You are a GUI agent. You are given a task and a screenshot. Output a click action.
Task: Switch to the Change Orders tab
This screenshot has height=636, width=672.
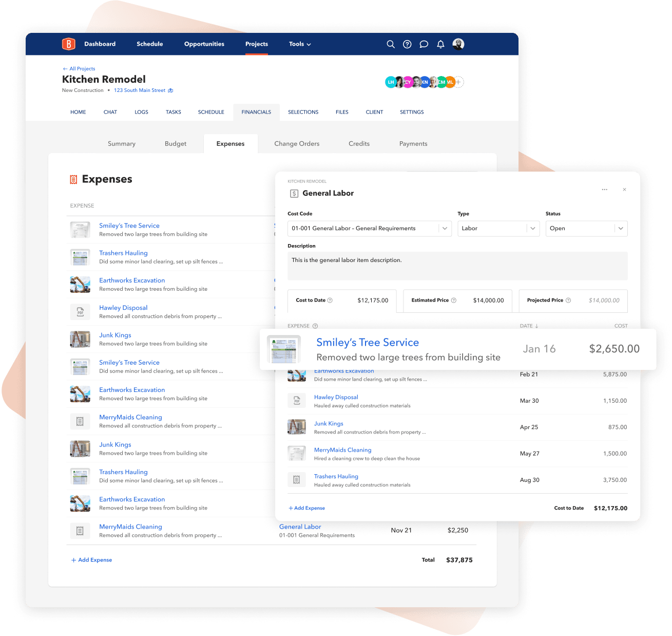[297, 143]
